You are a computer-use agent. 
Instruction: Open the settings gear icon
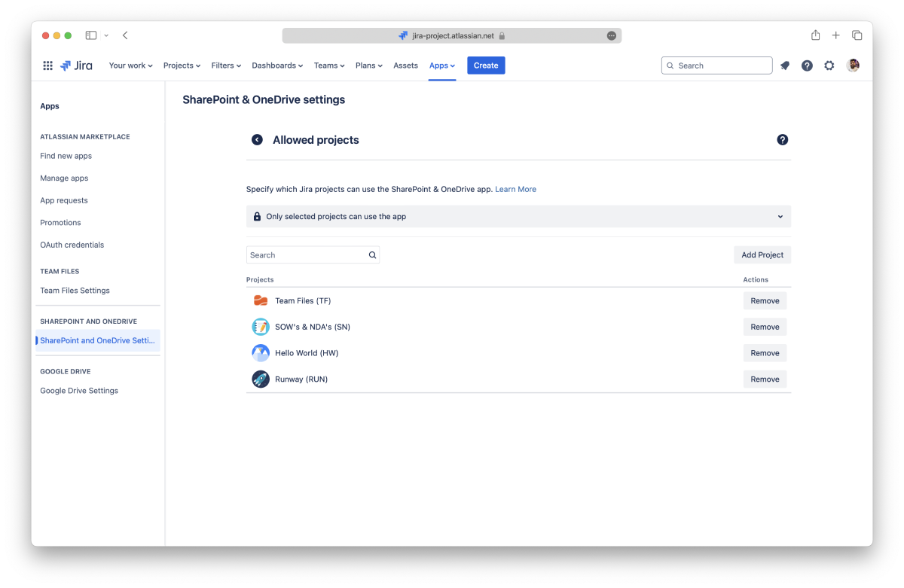click(x=829, y=66)
